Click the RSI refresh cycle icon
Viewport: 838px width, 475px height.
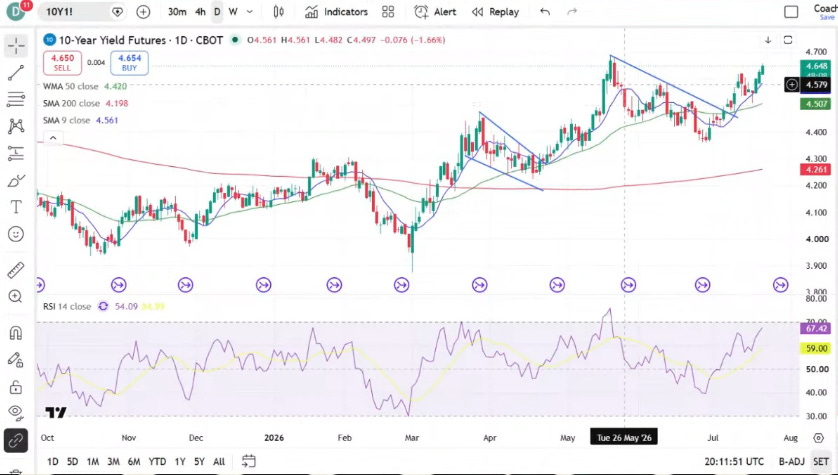(103, 307)
